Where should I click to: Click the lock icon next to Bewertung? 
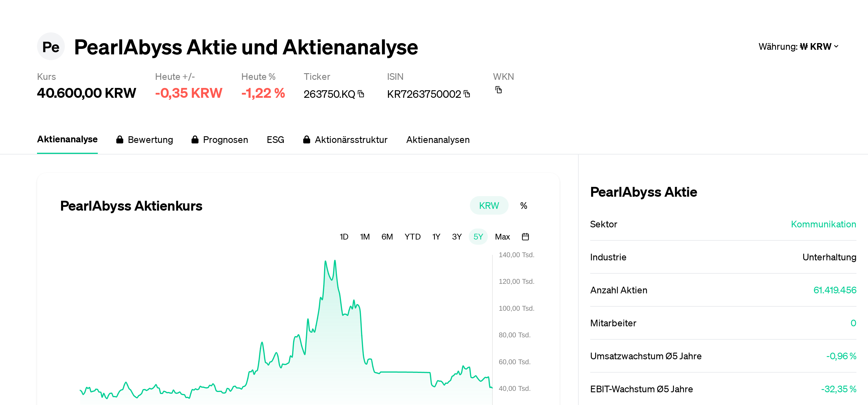tap(120, 139)
